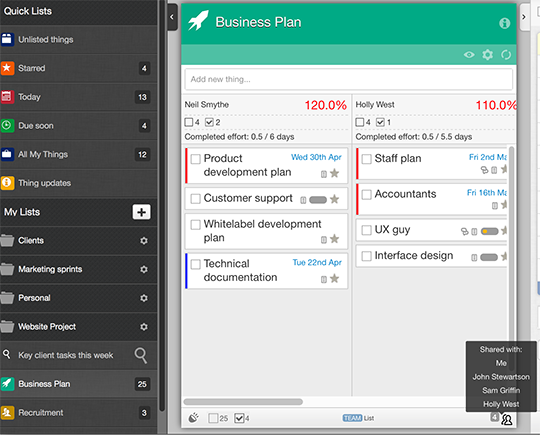Viewport: 540px width, 435px height.
Task: Click the info icon in Business Plan header
Action: tap(504, 23)
